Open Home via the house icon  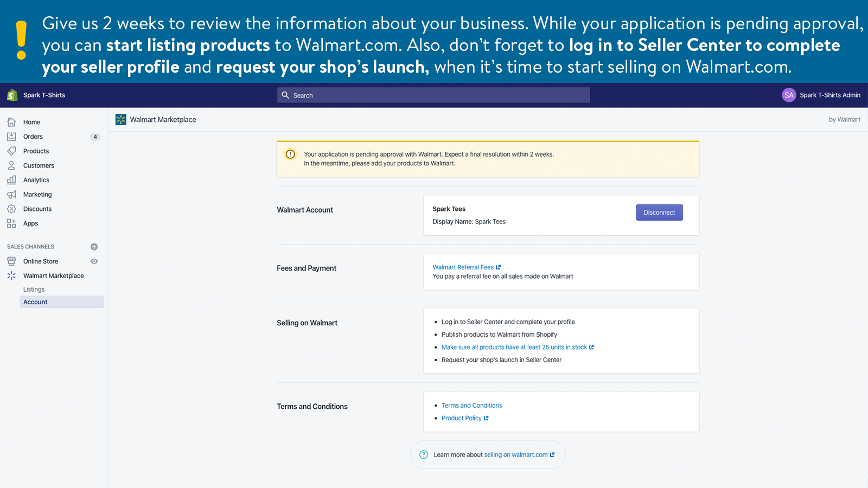11,122
